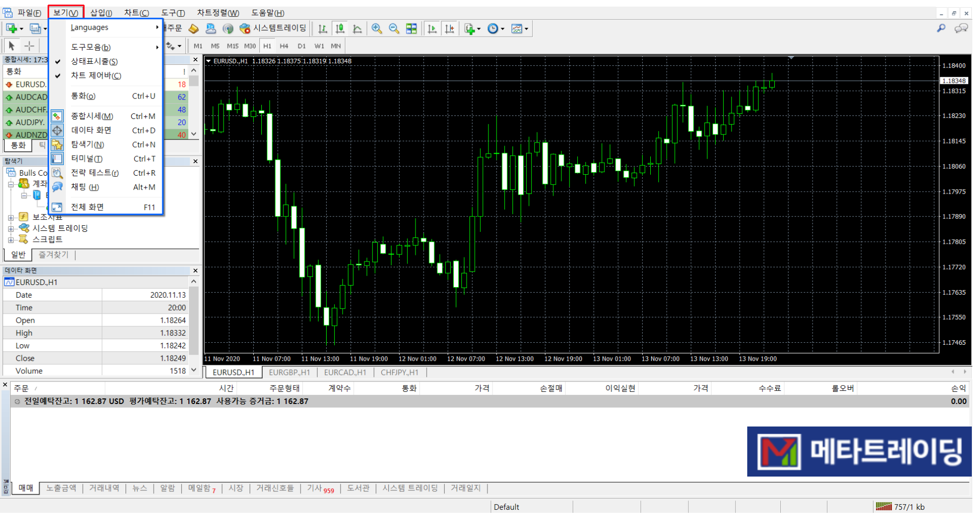Open the 차트 menu in menu bar
The width and height of the screenshot is (980, 521).
[x=137, y=13]
